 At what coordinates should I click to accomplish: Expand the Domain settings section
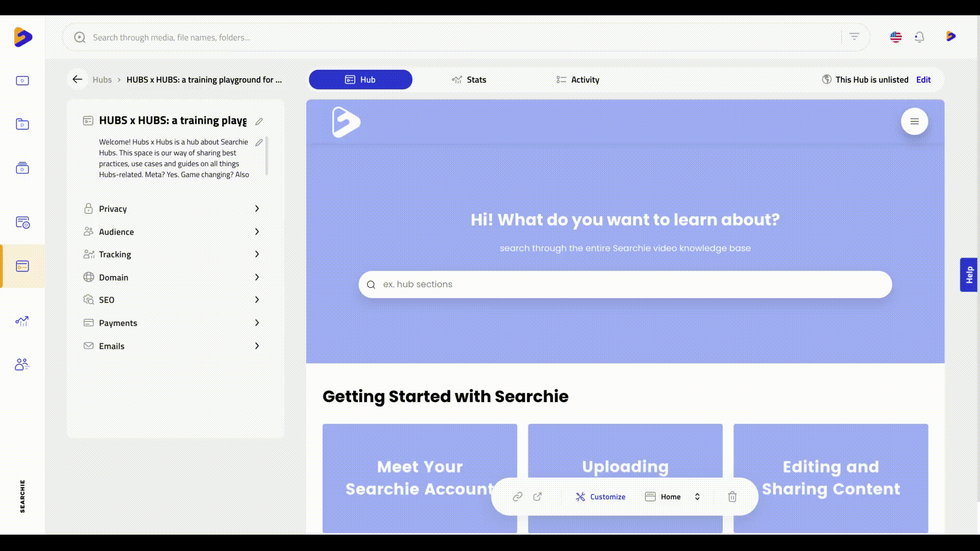(x=172, y=277)
